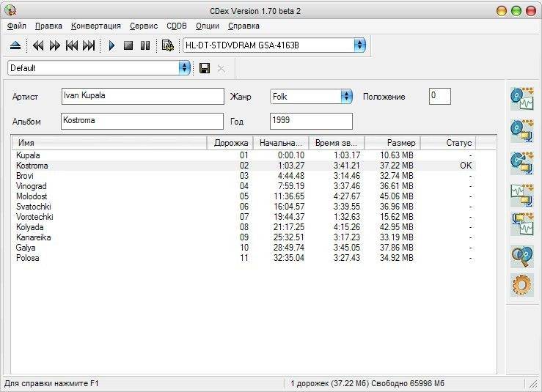This screenshot has height=392, width=542.
Task: Convert compressed audio files to WAV
Action: pyautogui.click(x=522, y=223)
